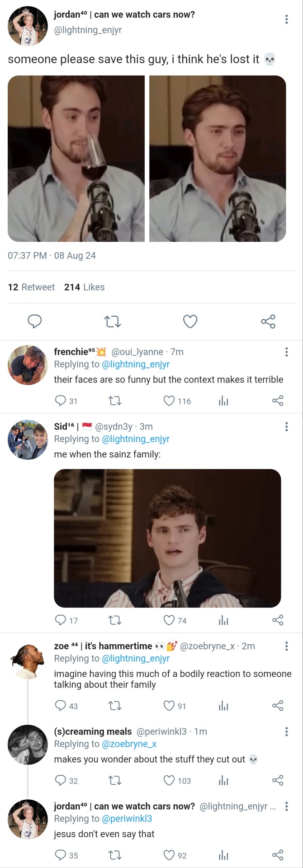Share the main tweet
Viewport: 303px width, 868px height.
tap(268, 321)
